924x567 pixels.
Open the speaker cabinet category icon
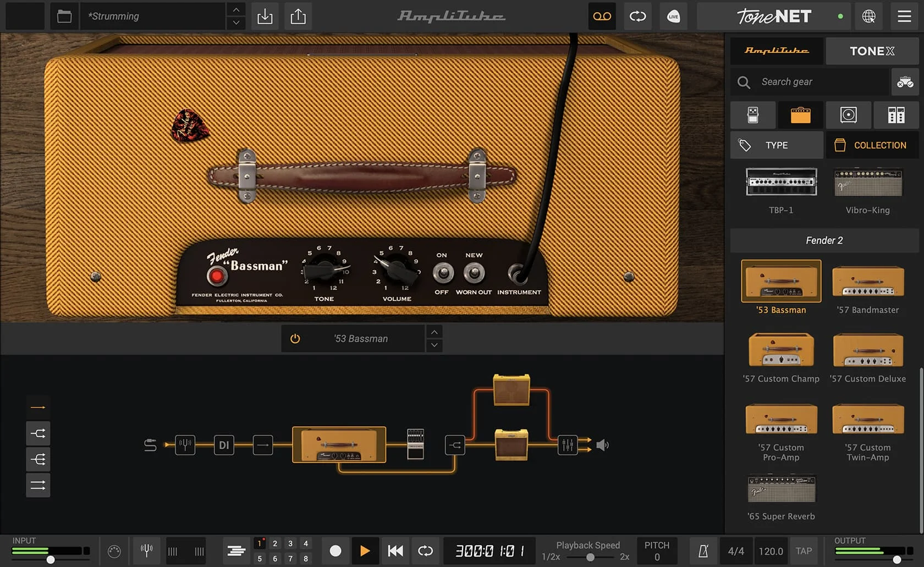pos(848,115)
